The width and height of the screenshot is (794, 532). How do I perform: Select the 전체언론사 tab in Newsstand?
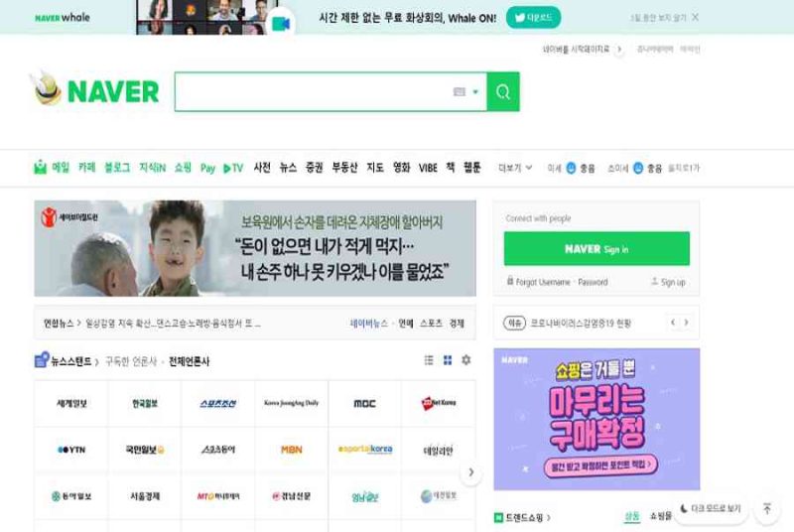[189, 361]
